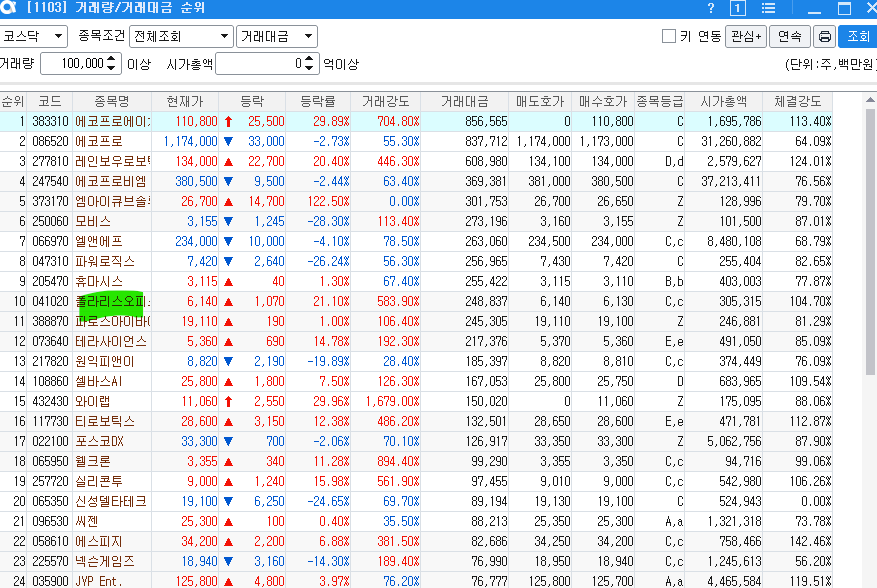Click the 조회 search button
The height and width of the screenshot is (588, 877).
[857, 36]
